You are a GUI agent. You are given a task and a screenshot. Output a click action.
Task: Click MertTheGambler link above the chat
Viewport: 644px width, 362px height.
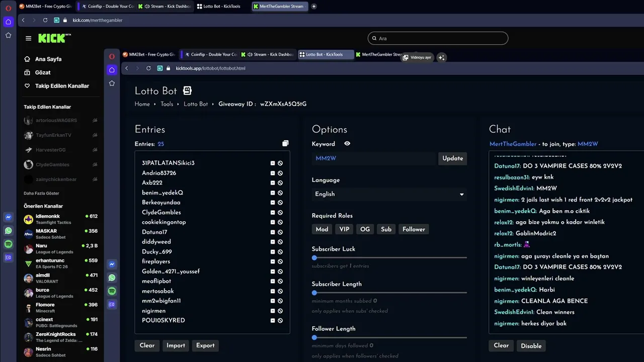pos(513,144)
